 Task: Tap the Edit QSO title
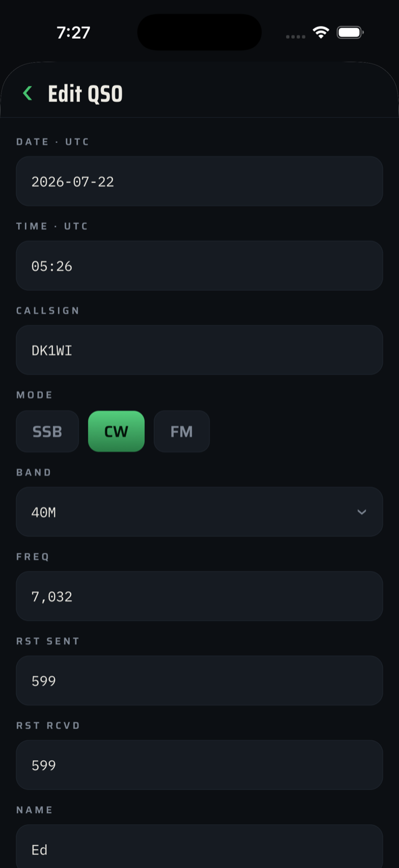tap(85, 94)
